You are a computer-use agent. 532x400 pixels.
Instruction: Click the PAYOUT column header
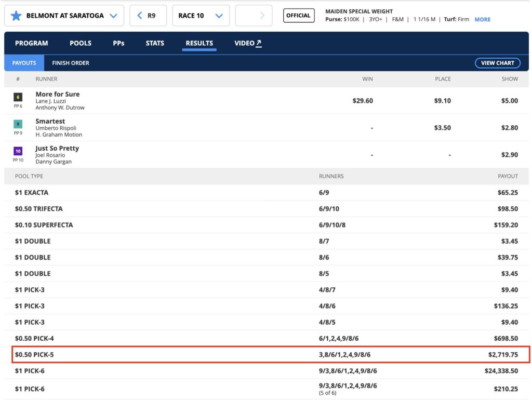point(508,176)
